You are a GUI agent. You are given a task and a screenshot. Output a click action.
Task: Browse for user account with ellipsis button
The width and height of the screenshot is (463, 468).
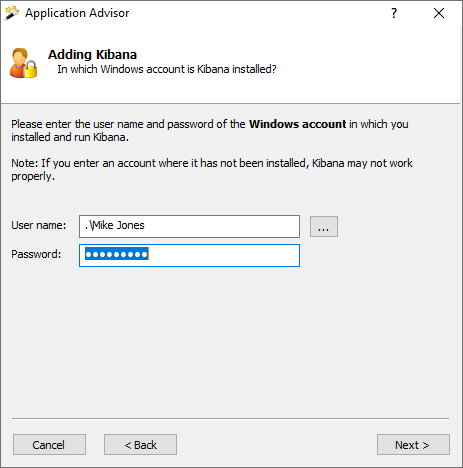(324, 227)
